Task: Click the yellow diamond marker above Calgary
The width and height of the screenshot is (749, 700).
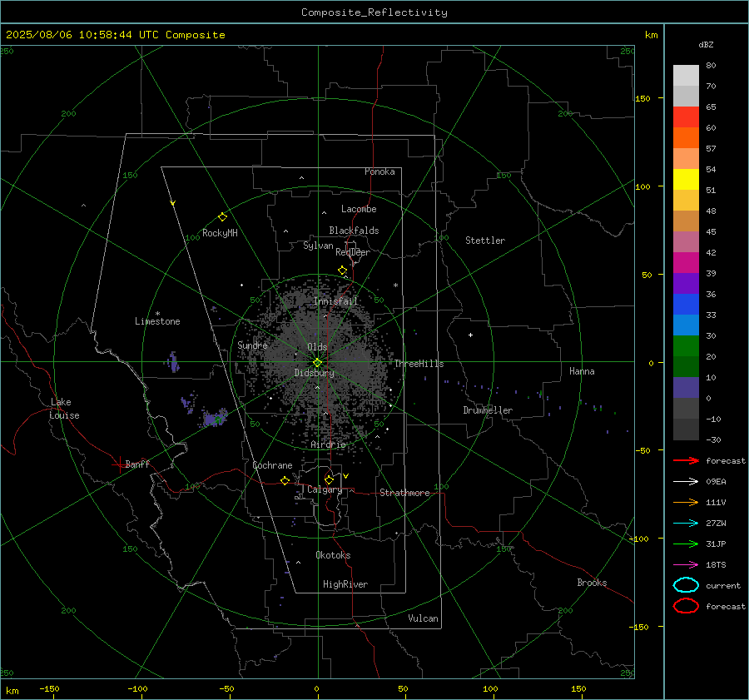Action: click(329, 479)
